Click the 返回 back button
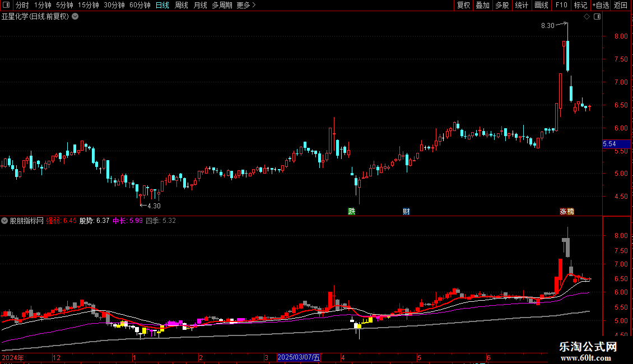This screenshot has height=364, width=633. click(x=621, y=5)
